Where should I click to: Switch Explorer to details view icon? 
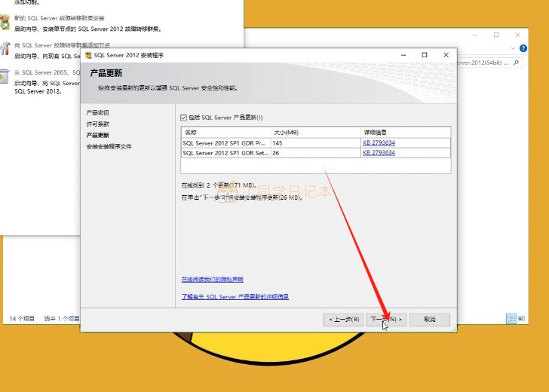pyautogui.click(x=511, y=319)
